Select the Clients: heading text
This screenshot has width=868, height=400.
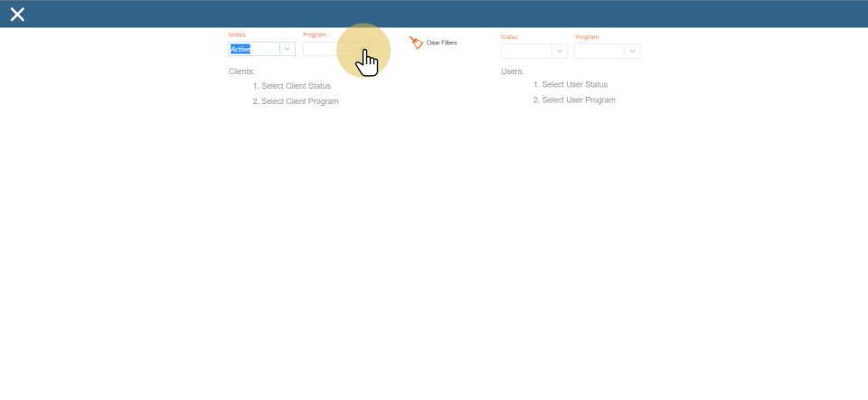(x=241, y=71)
